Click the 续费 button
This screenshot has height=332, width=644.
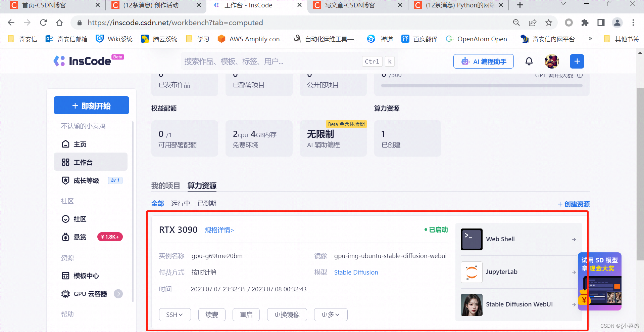pos(212,315)
